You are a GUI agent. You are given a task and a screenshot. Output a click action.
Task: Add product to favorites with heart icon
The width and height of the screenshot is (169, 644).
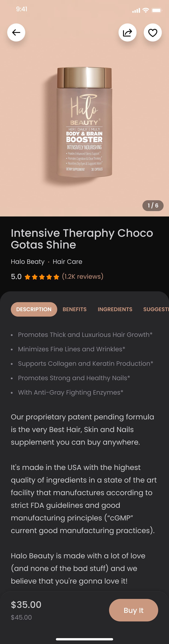[x=153, y=32]
